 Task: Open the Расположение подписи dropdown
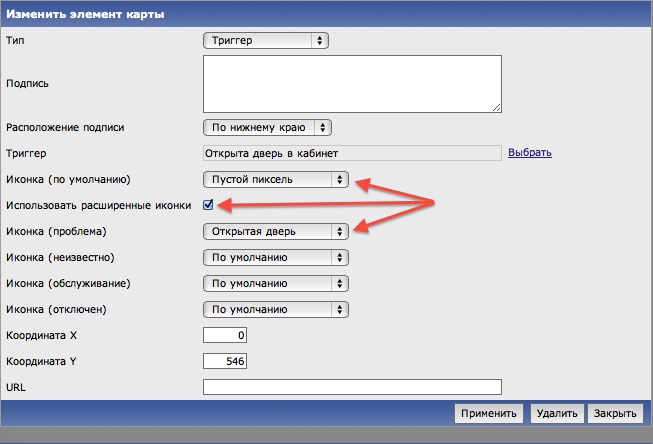266,128
